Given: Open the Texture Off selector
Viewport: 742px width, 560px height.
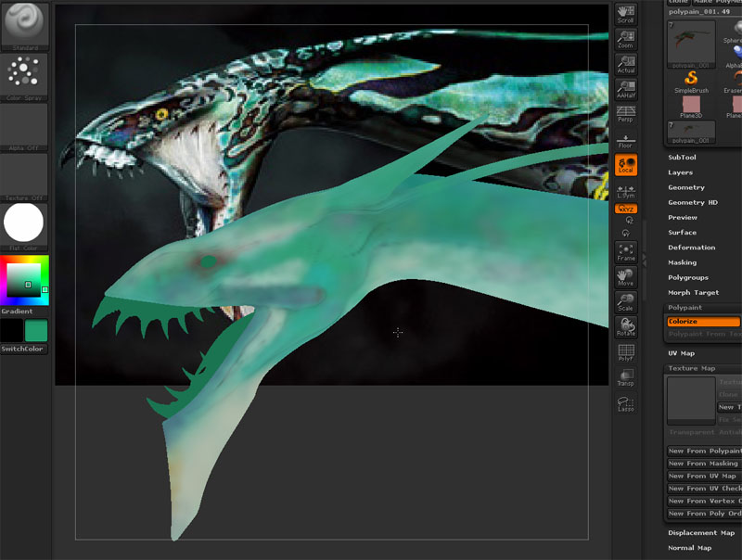Looking at the screenshot, I should [x=24, y=177].
